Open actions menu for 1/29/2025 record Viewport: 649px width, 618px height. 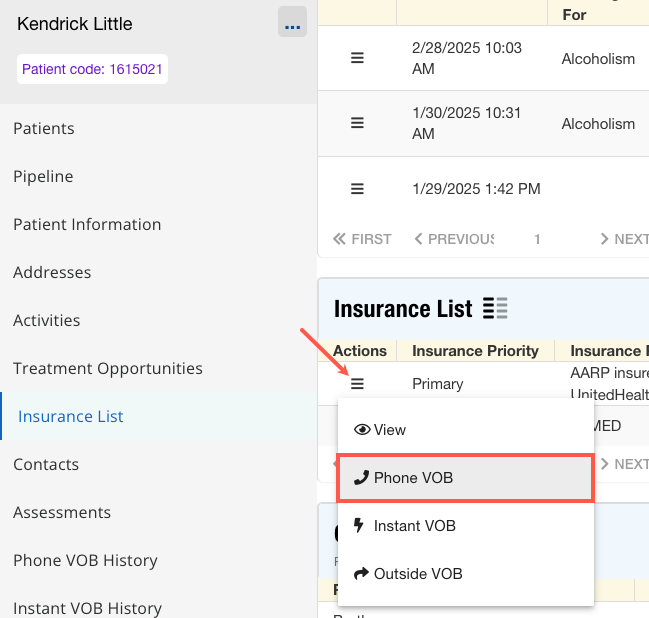point(357,188)
